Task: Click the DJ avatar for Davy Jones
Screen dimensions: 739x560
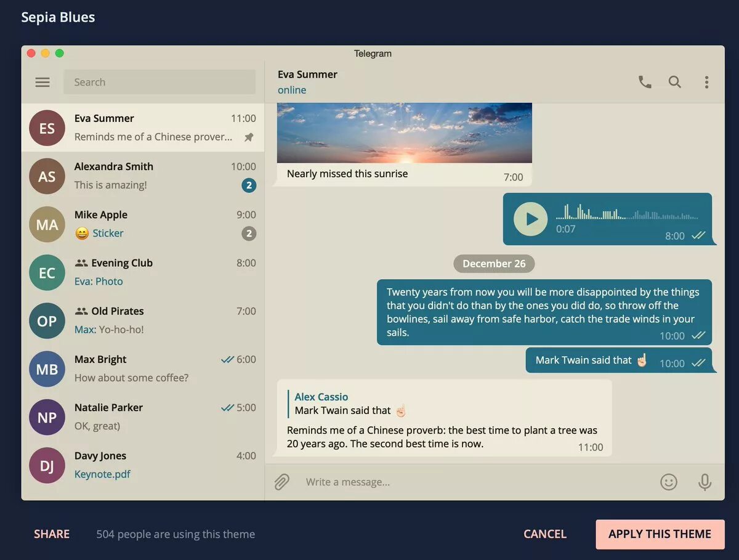Action: [x=47, y=466]
